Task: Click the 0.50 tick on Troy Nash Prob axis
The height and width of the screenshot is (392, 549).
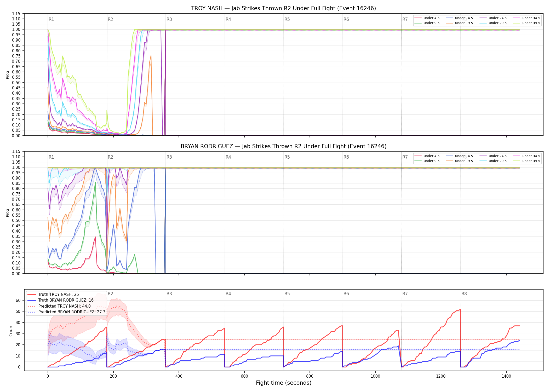Action: (x=16, y=83)
